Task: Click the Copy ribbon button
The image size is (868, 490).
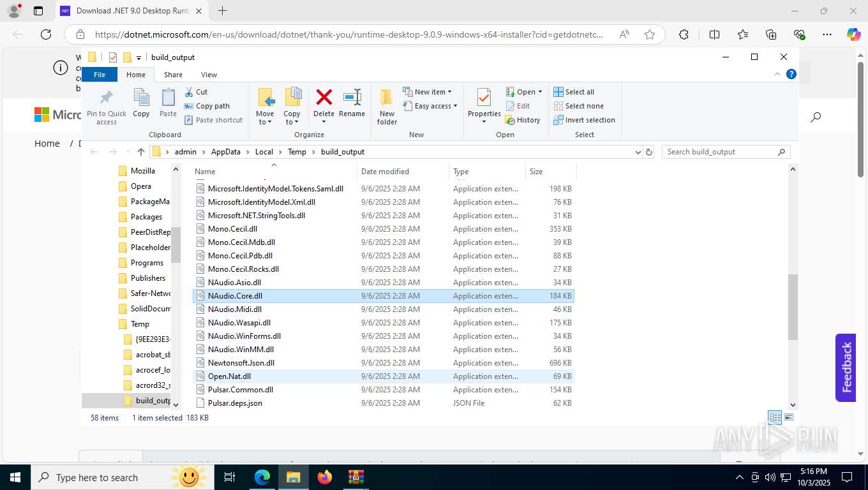Action: [x=141, y=103]
